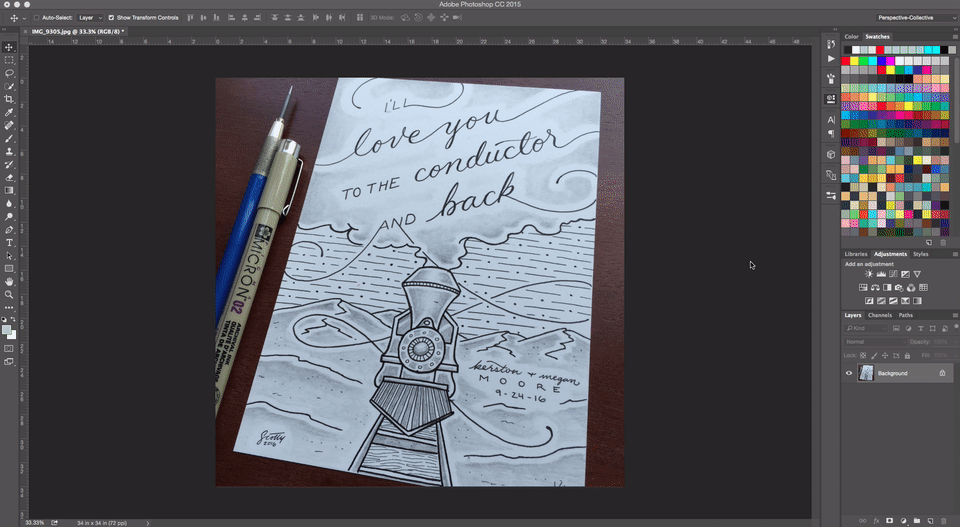Open the Auto-Select Layer dropdown
This screenshot has height=527, width=960.
[89, 17]
